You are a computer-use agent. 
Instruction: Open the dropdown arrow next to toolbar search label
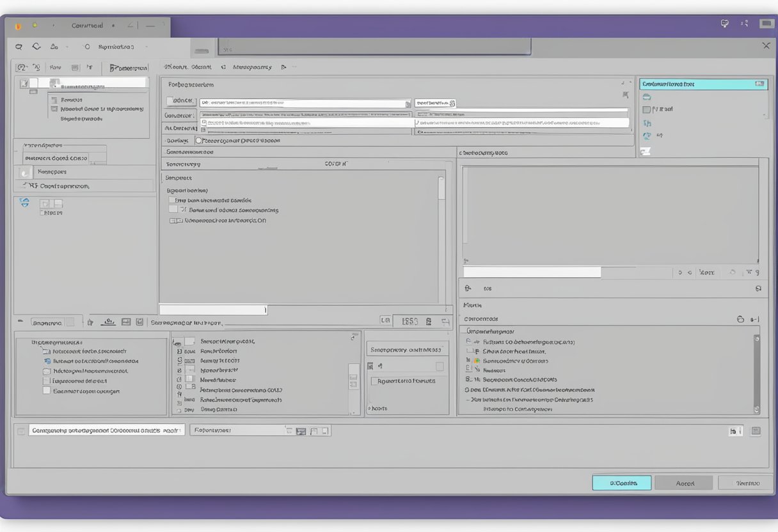click(147, 47)
